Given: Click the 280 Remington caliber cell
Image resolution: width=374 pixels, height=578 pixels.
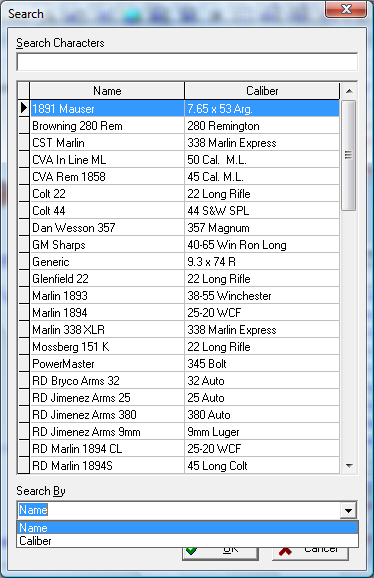Looking at the screenshot, I should coord(262,126).
